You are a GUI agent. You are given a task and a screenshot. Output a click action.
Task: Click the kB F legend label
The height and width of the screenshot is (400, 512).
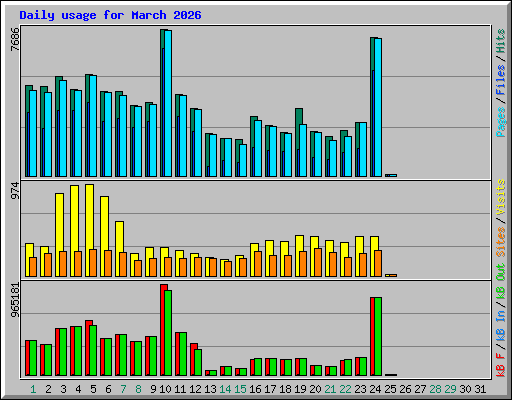tap(501, 365)
